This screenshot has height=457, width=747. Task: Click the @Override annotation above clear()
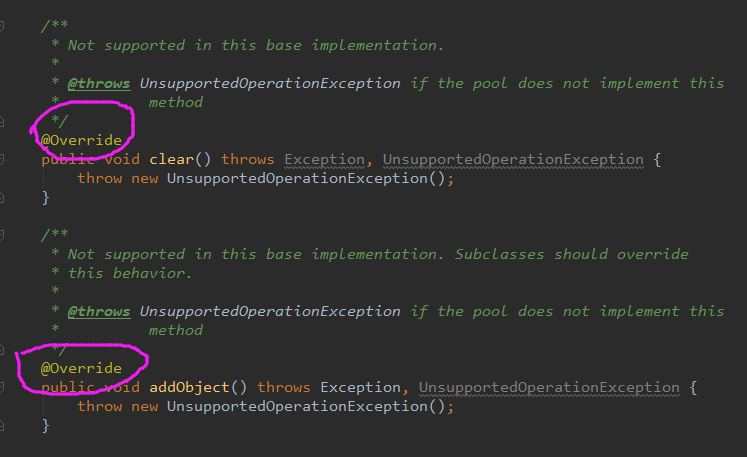pos(81,140)
